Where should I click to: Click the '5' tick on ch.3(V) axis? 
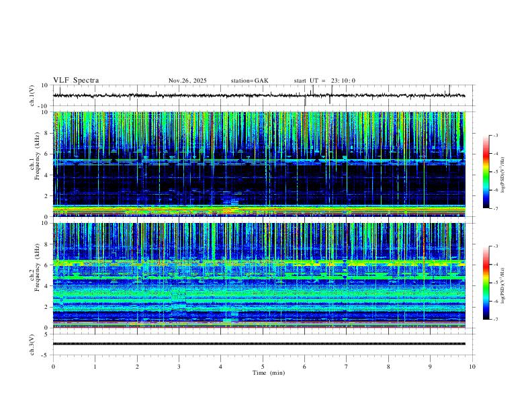[x=47, y=334]
